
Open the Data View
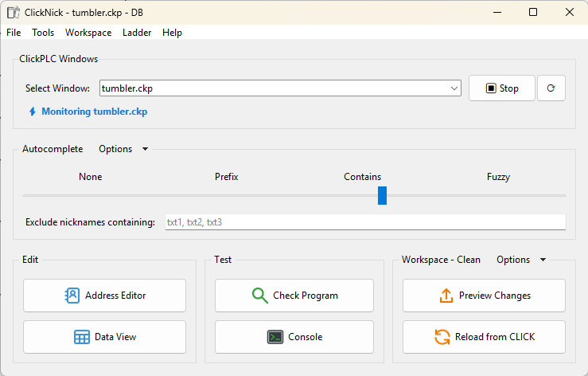[104, 337]
